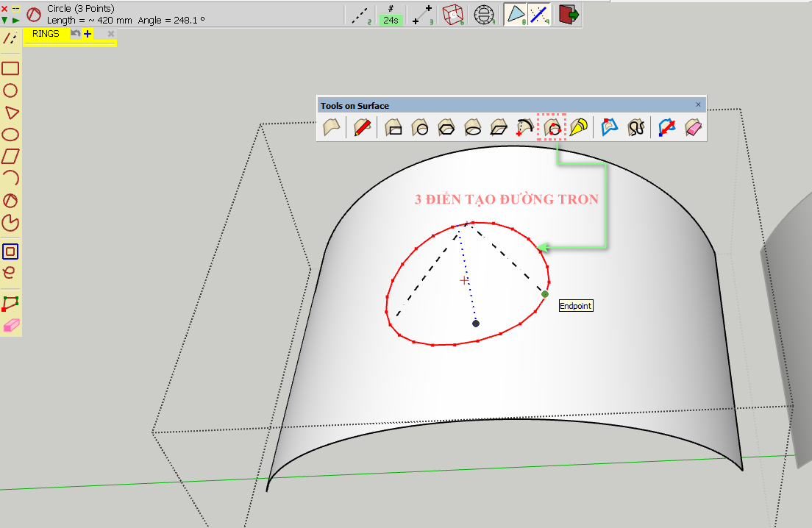The image size is (812, 528).
Task: Click the red exit door button
Action: (x=569, y=15)
